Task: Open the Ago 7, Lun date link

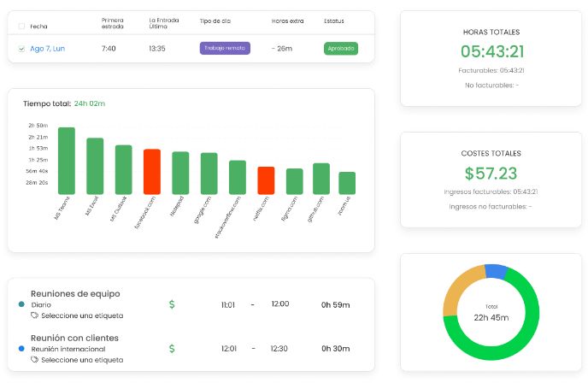Action: 48,49
